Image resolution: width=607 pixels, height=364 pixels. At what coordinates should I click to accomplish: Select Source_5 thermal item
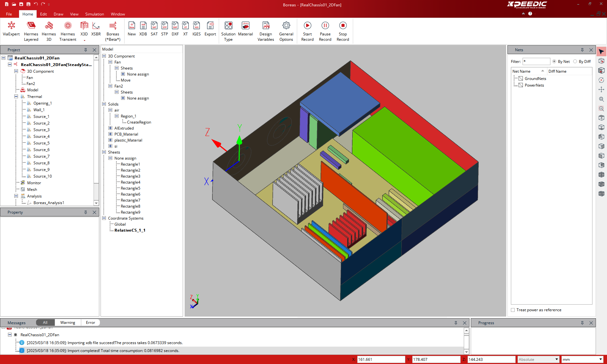pyautogui.click(x=41, y=143)
